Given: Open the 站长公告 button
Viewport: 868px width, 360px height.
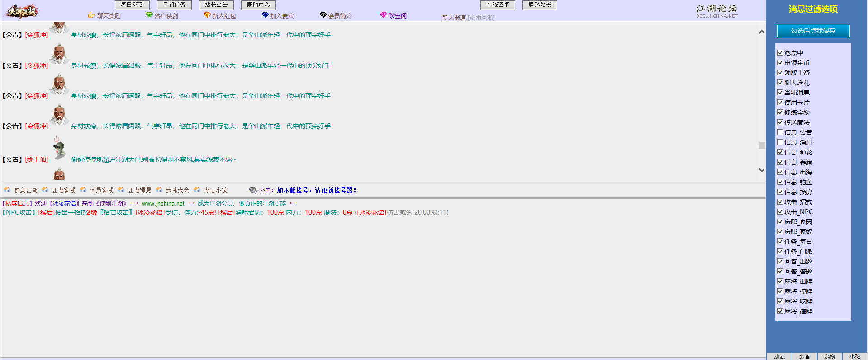Looking at the screenshot, I should [216, 5].
